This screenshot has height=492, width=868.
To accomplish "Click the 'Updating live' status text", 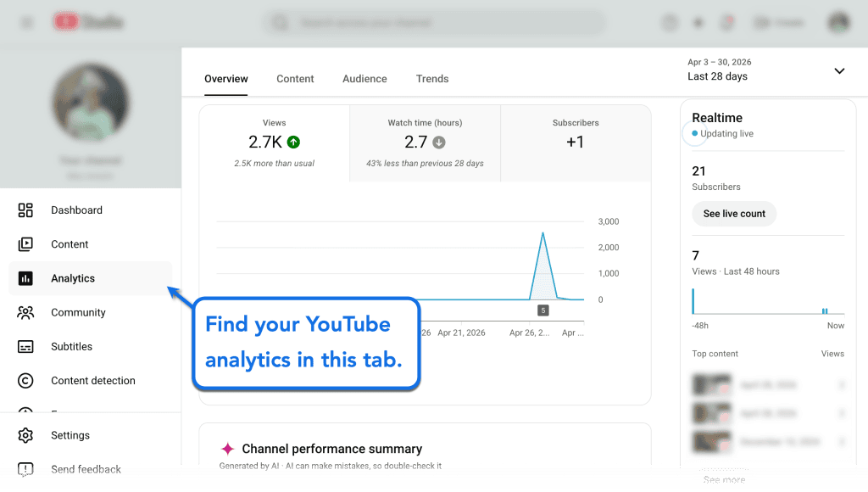I will pyautogui.click(x=726, y=133).
